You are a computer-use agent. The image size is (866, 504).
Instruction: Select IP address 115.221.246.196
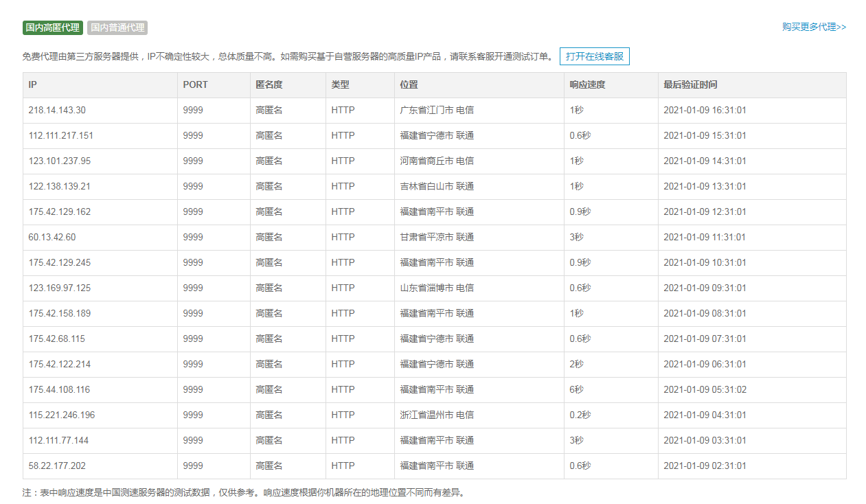point(62,415)
